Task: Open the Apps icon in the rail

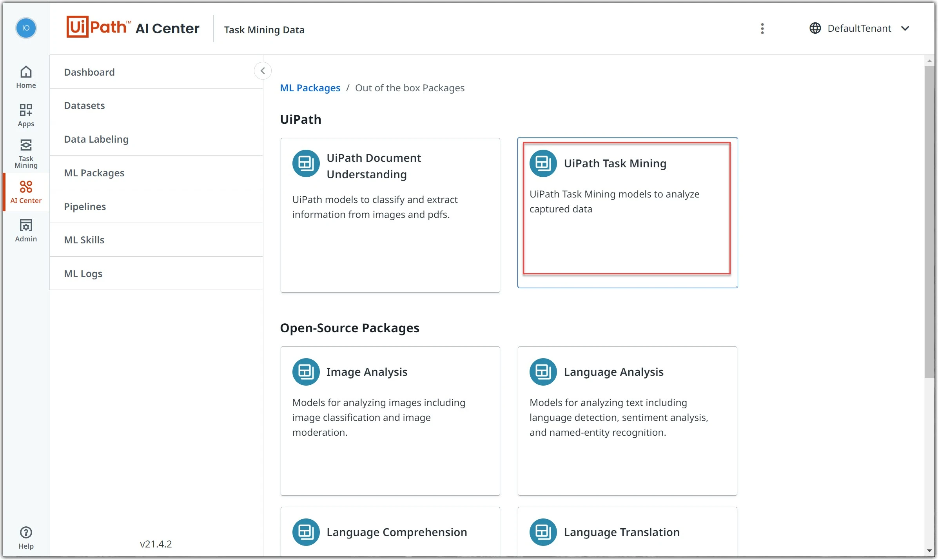Action: [x=26, y=116]
